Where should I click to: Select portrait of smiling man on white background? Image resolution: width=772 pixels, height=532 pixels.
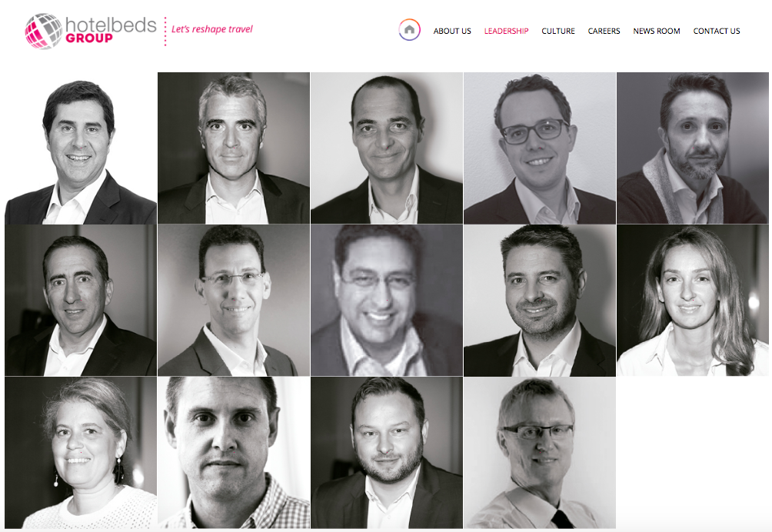point(81,148)
